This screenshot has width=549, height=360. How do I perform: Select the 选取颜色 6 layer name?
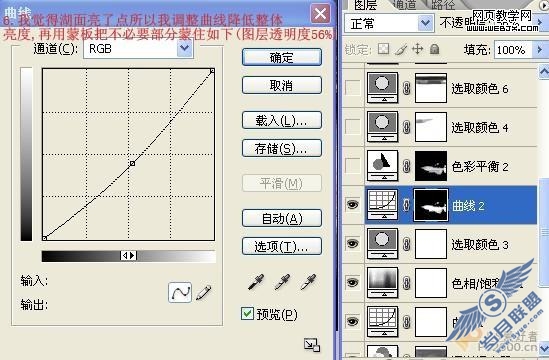(479, 89)
